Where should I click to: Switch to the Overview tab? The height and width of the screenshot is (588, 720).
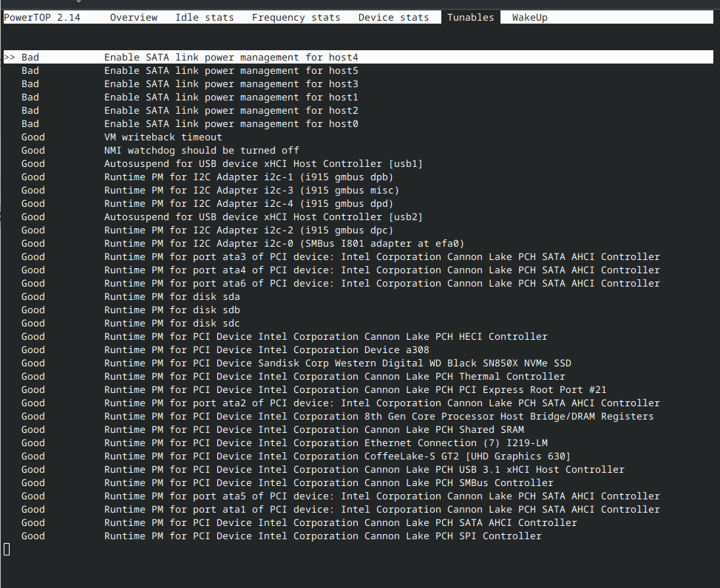click(x=133, y=18)
